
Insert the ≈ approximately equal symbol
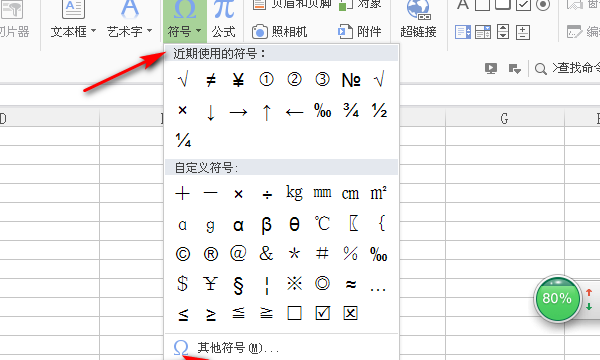351,284
